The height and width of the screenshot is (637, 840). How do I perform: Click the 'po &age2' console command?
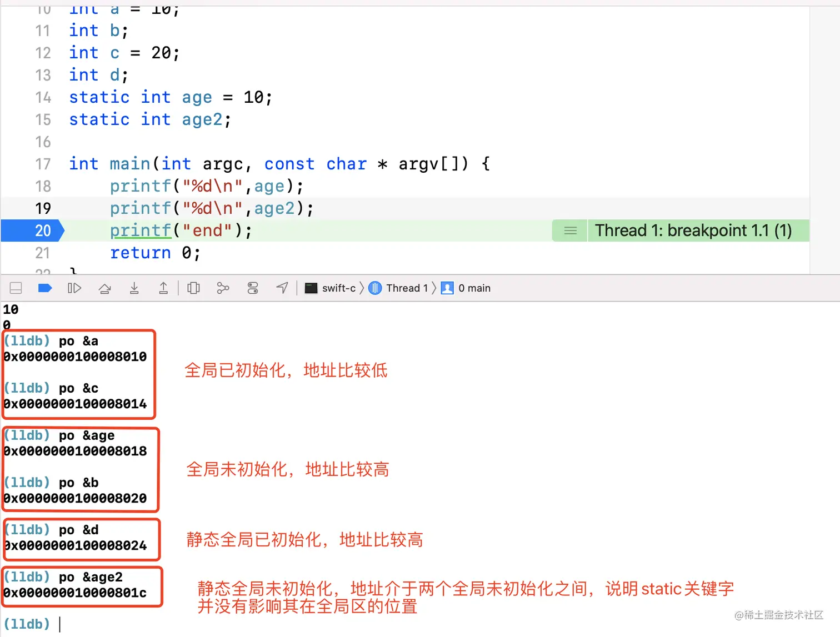(91, 577)
